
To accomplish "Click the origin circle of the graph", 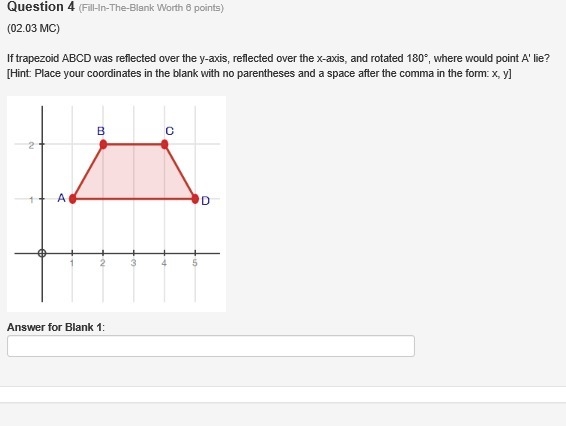I will (x=42, y=253).
